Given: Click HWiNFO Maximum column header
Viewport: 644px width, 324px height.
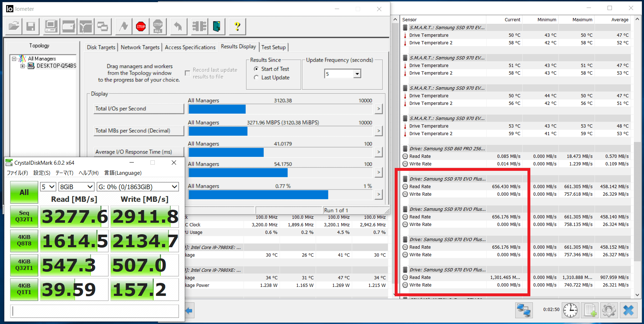Looking at the screenshot, I should [576, 20].
